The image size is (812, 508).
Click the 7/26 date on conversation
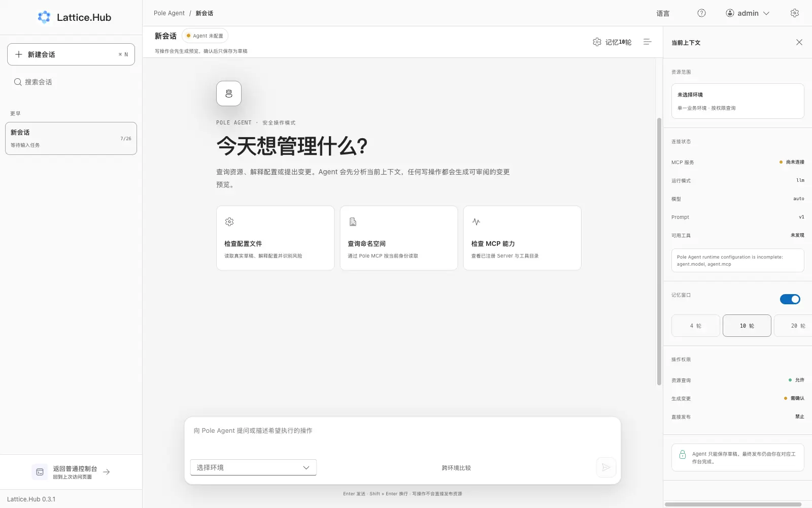[x=126, y=139]
